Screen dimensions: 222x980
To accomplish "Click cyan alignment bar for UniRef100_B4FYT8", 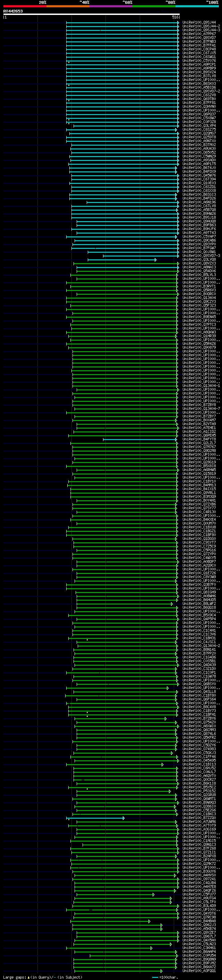I will 140,439.
